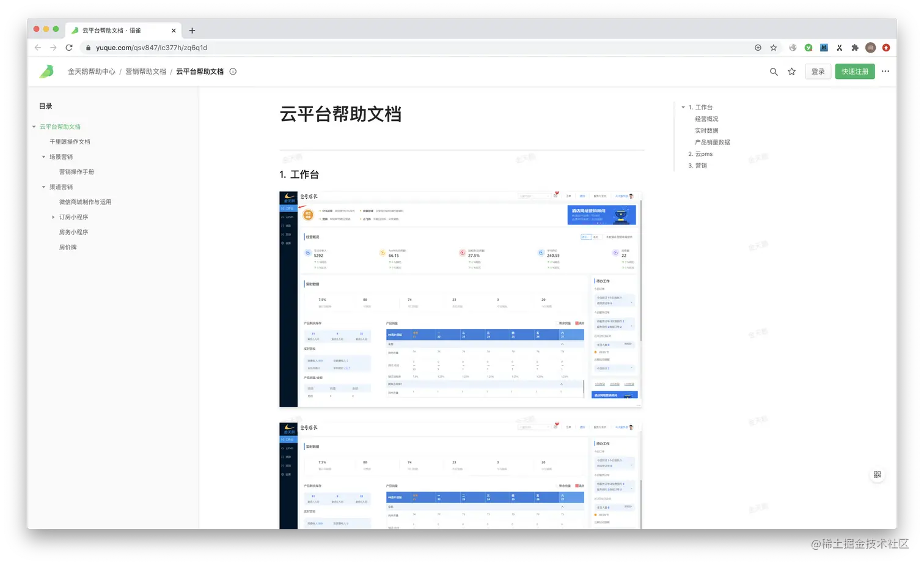Open the Extensions puzzle piece icon
This screenshot has width=924, height=565.
855,48
